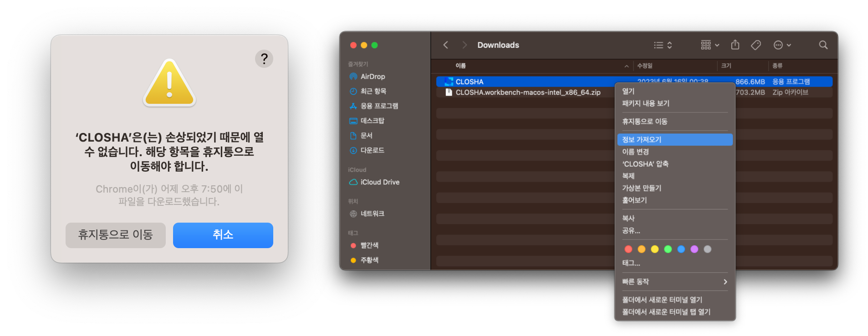This screenshot has width=868, height=336.
Task: Choose '휴지통으로 이동' in context menu
Action: 675,122
